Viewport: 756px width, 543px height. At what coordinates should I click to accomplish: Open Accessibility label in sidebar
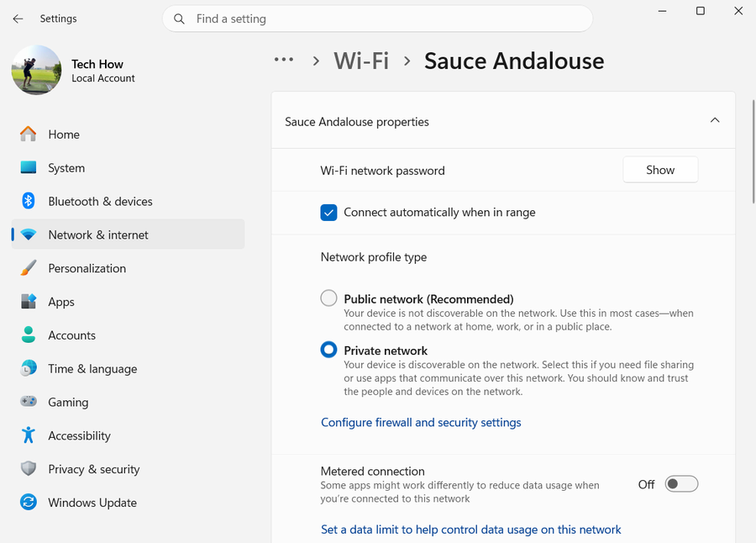(x=80, y=435)
